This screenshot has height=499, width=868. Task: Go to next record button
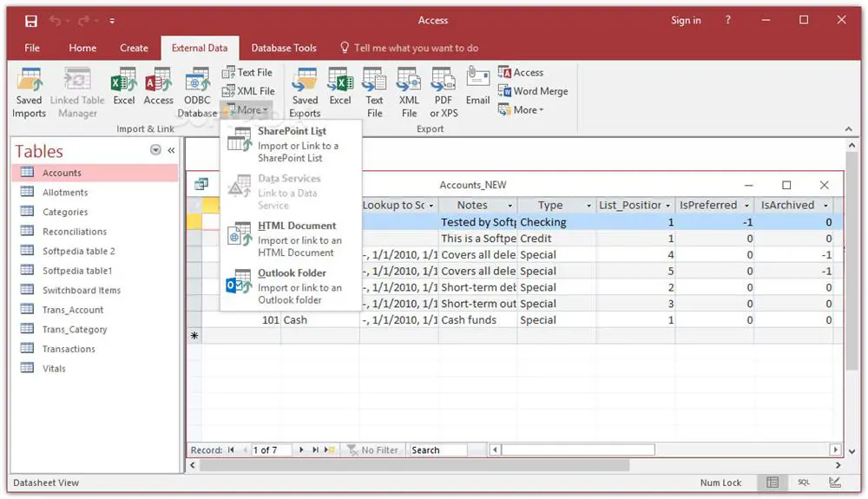pos(301,450)
